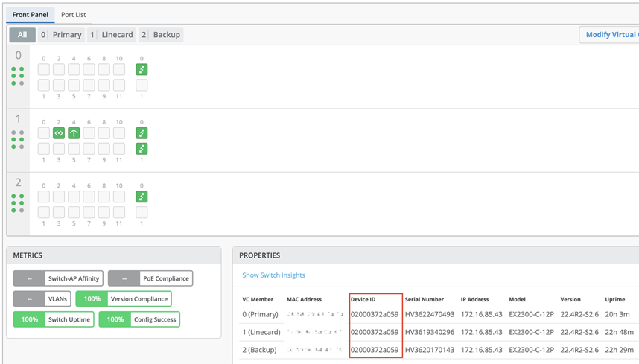Screen dimensions: 639x364
Task: Select empty uplink port 1 on member 0
Action: tap(142, 85)
